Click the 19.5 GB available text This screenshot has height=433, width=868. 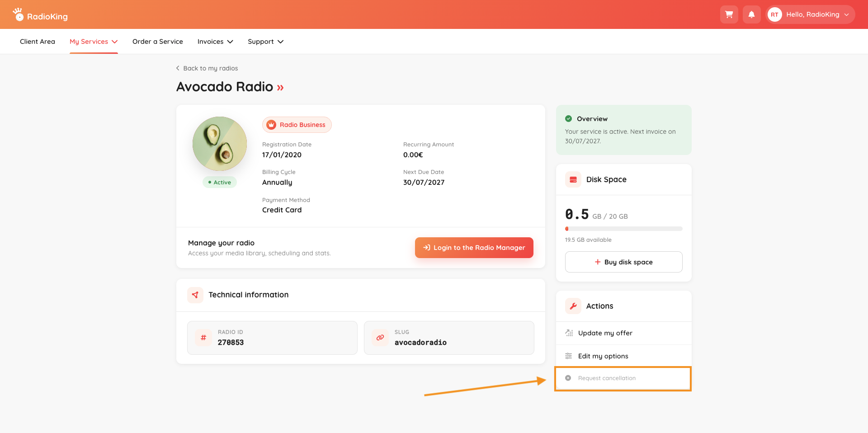coord(588,240)
